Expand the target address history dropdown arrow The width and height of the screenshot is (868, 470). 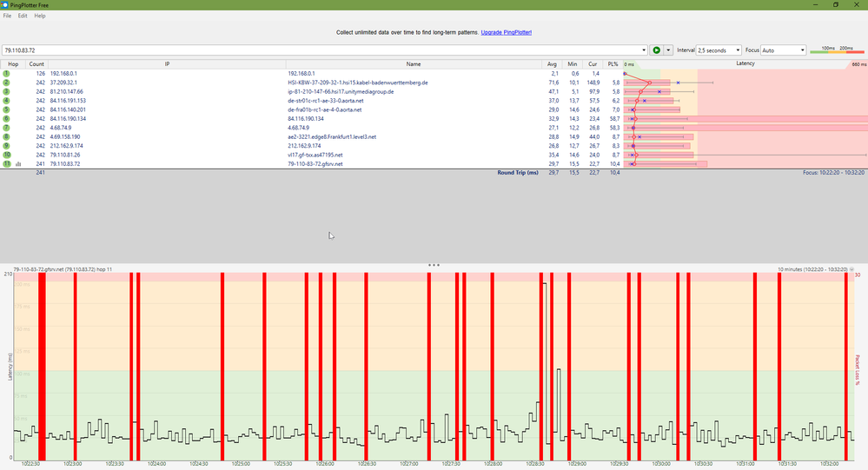644,50
